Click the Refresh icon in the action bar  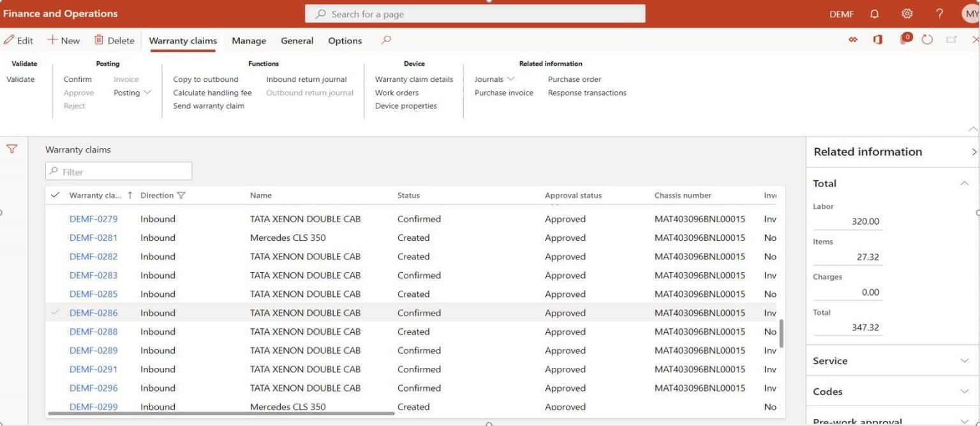pyautogui.click(x=927, y=39)
